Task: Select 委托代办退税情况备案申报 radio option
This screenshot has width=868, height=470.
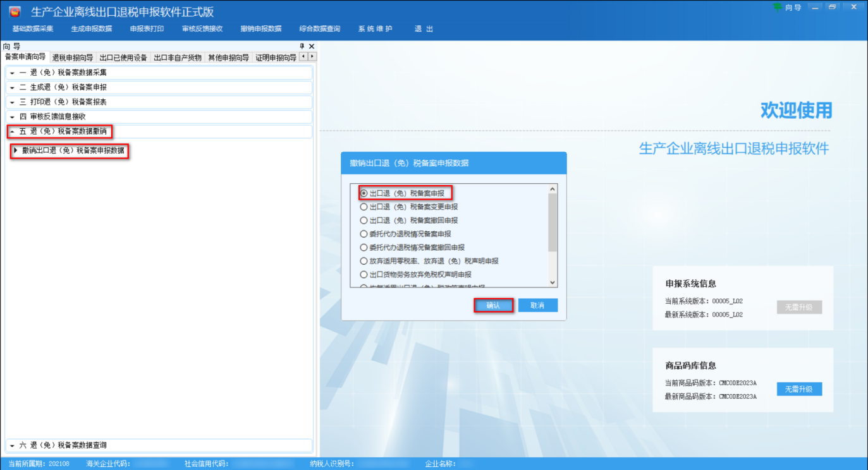Action: coord(364,234)
